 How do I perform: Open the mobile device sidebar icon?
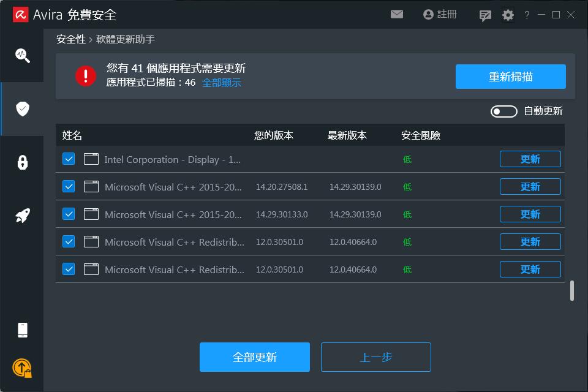click(23, 330)
